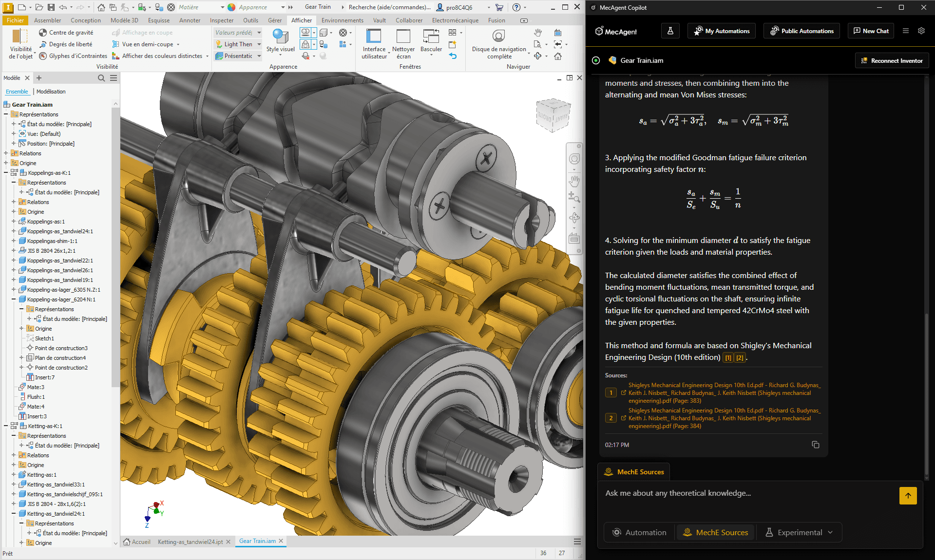Click the Interface utilisateur icon

pos(374,37)
